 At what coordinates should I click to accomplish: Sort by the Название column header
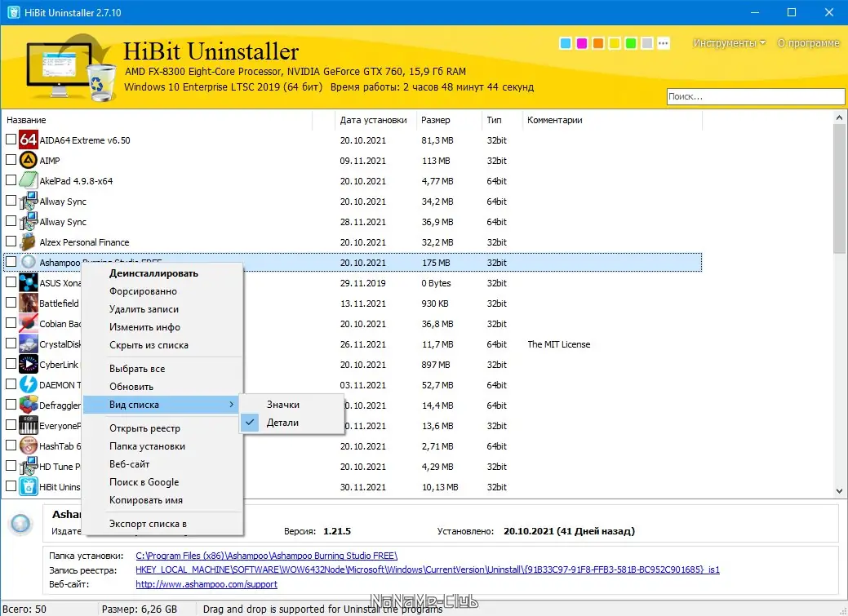click(x=158, y=120)
